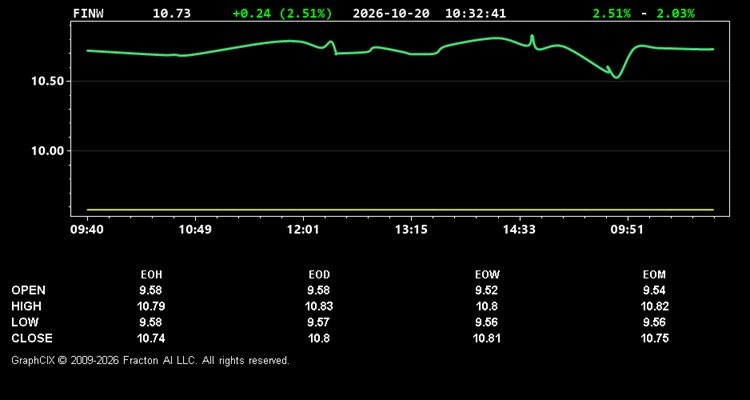Click EOW CLOSE value 10.81
Image resolution: width=750 pixels, height=400 pixels.
click(x=487, y=338)
